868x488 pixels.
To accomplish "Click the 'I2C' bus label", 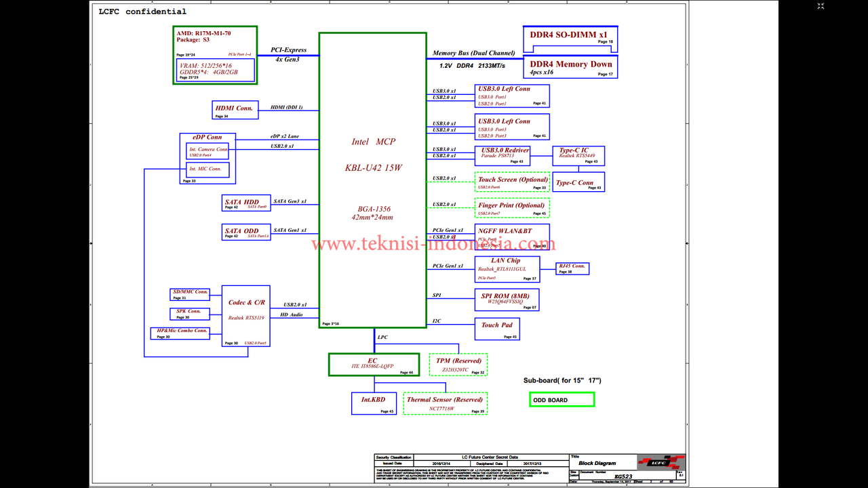I will (x=437, y=321).
